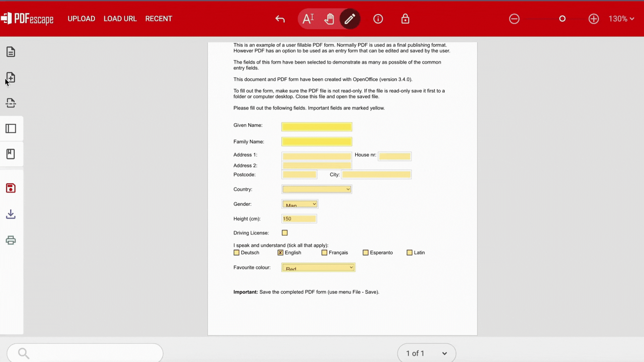Select the text selection tool
The width and height of the screenshot is (644, 362).
pos(308,19)
